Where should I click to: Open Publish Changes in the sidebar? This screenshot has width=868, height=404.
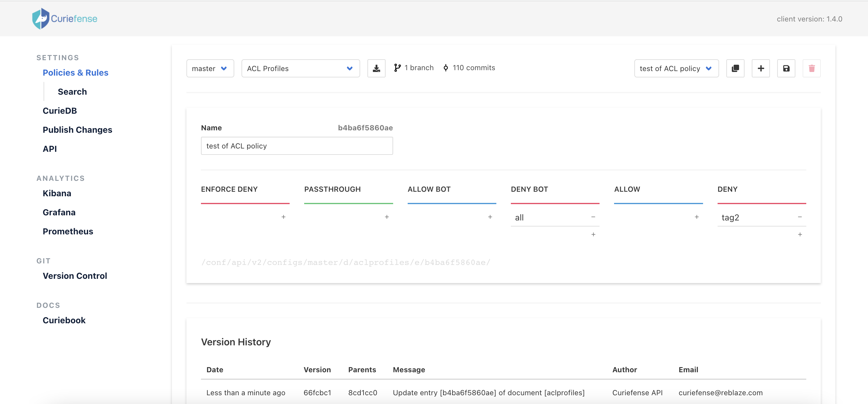[77, 130]
